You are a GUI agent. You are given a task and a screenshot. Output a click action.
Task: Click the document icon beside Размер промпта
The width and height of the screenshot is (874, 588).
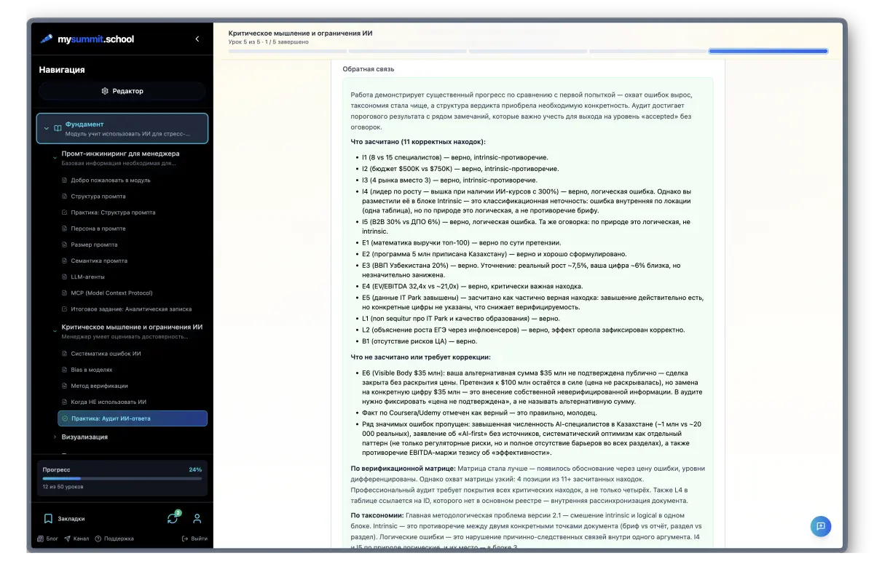click(64, 245)
